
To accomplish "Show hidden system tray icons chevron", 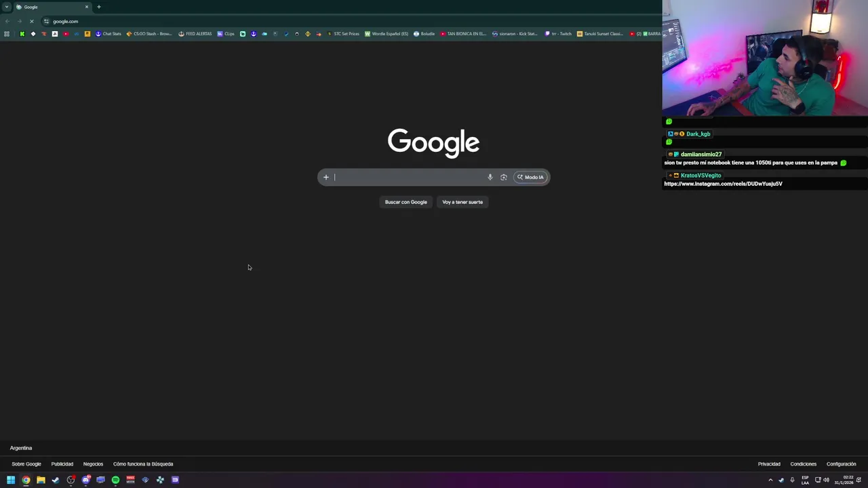I will point(770,480).
